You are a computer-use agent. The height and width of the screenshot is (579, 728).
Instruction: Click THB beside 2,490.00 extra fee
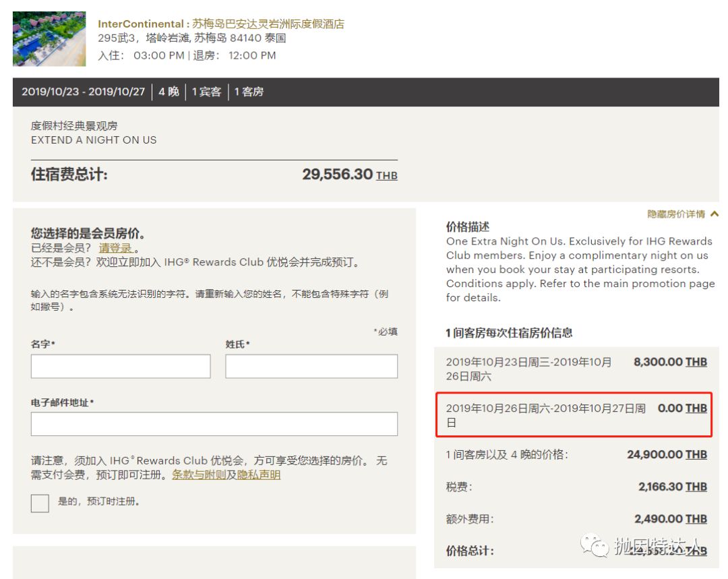coord(696,519)
